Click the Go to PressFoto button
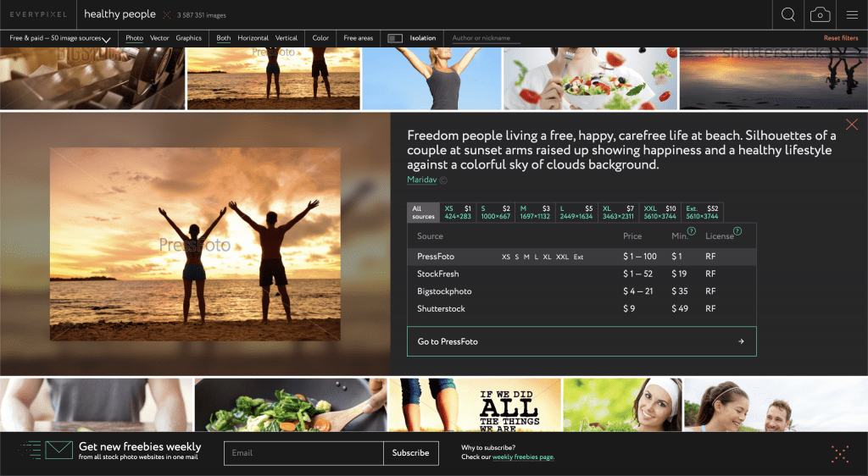The width and height of the screenshot is (868, 476). pos(581,341)
